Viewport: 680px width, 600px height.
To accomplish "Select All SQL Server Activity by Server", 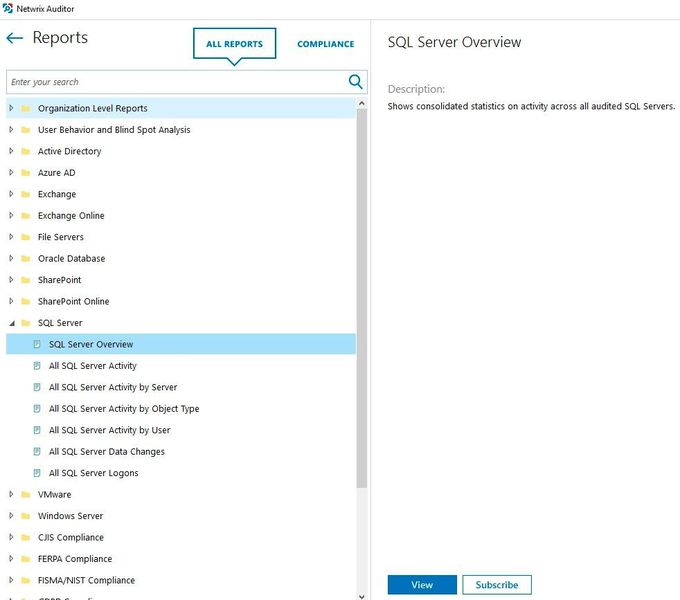I will (113, 387).
